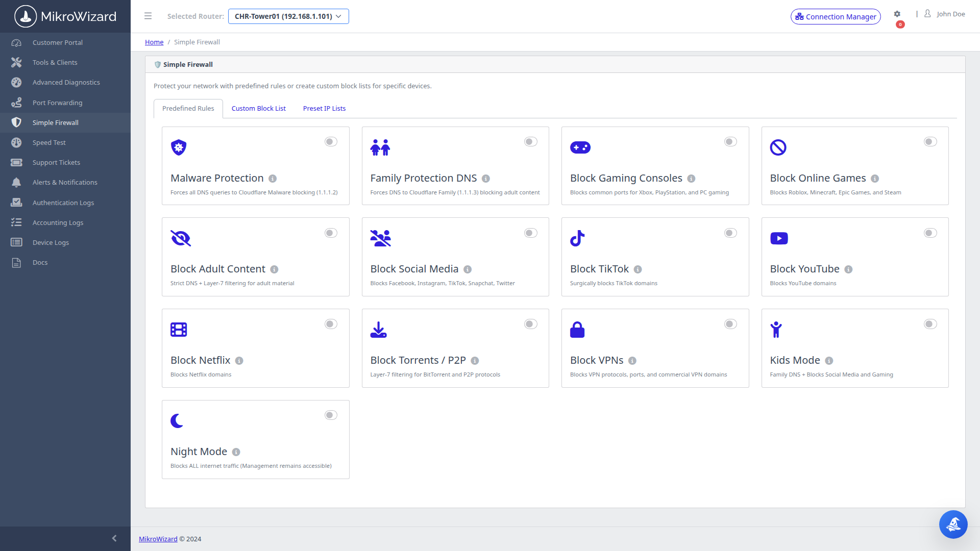Switch to the Predefined Rules tab

(188, 109)
